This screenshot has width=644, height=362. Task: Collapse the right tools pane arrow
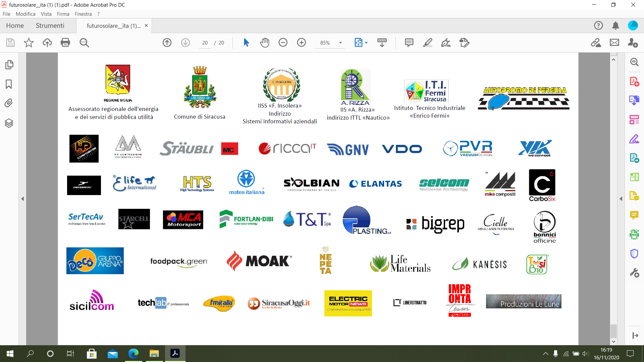coord(621,199)
